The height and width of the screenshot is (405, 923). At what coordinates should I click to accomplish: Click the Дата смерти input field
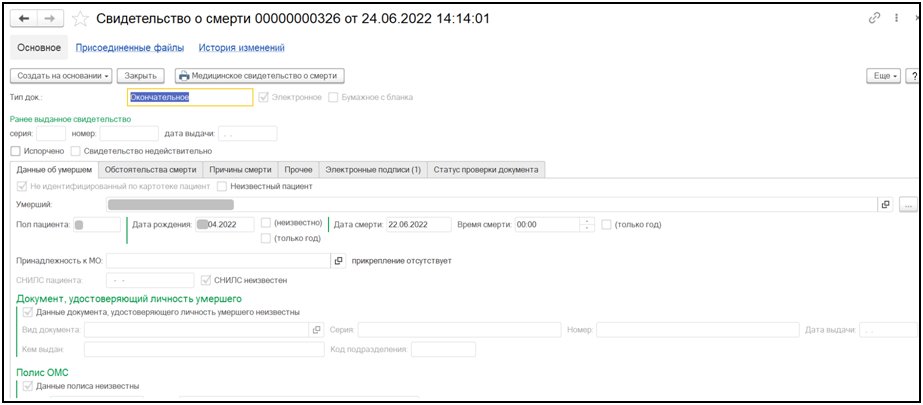[418, 225]
